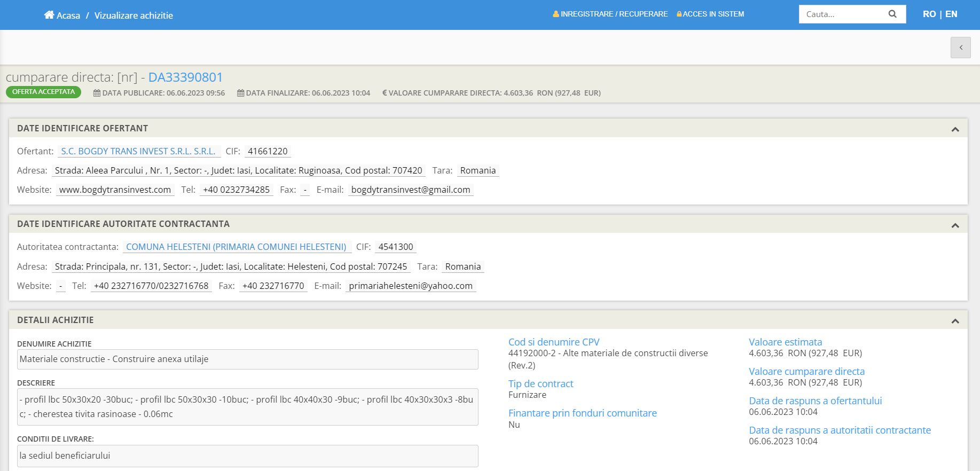Click the user icon beside INREGISTRARE / RECUPERARE
Viewport: 980px width, 471px height.
click(556, 14)
